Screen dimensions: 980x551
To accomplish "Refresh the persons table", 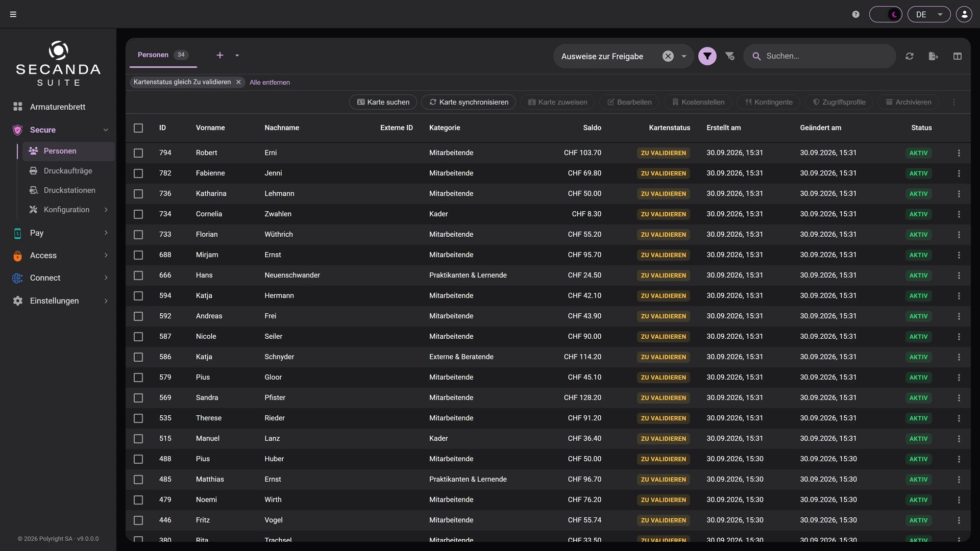I will tap(910, 56).
